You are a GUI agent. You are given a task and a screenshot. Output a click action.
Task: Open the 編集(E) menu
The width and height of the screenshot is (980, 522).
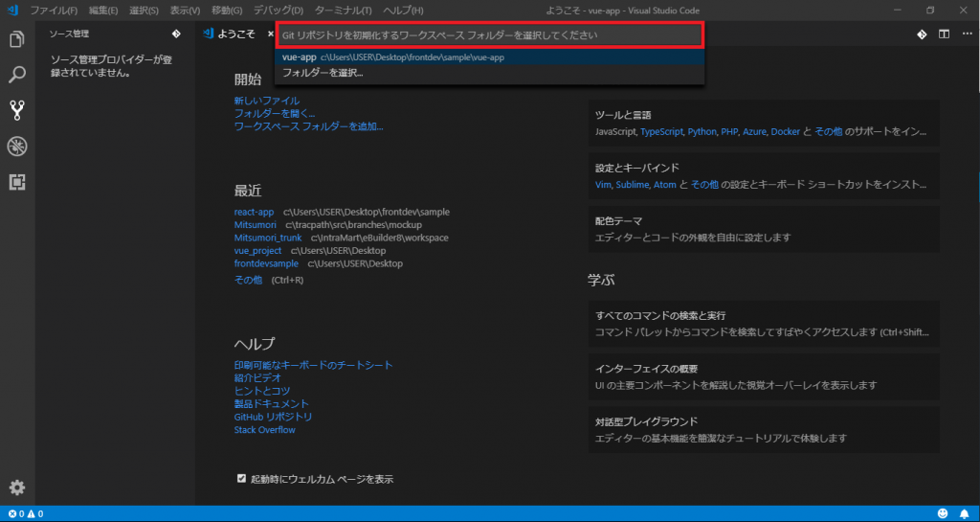click(103, 11)
